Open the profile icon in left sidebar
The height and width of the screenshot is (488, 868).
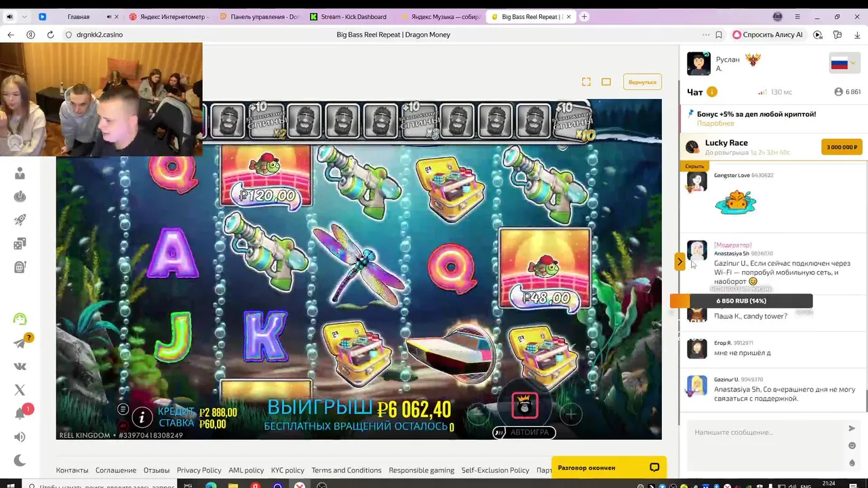coord(20,174)
